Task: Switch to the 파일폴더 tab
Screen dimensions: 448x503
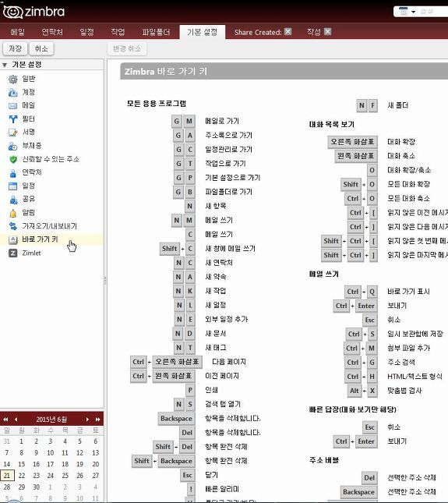Action: (x=156, y=32)
